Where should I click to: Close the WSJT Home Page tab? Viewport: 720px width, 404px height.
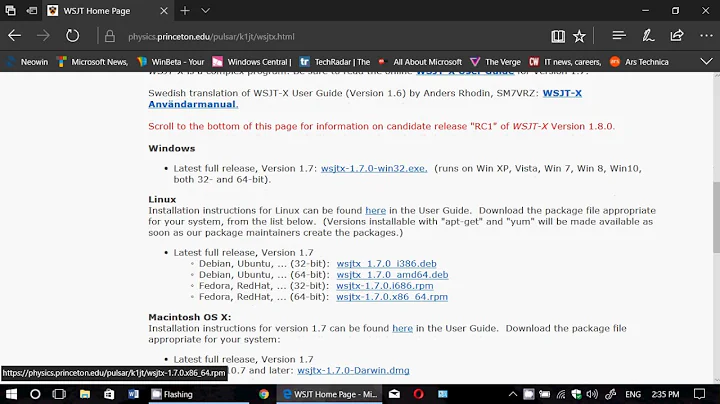coord(163,11)
